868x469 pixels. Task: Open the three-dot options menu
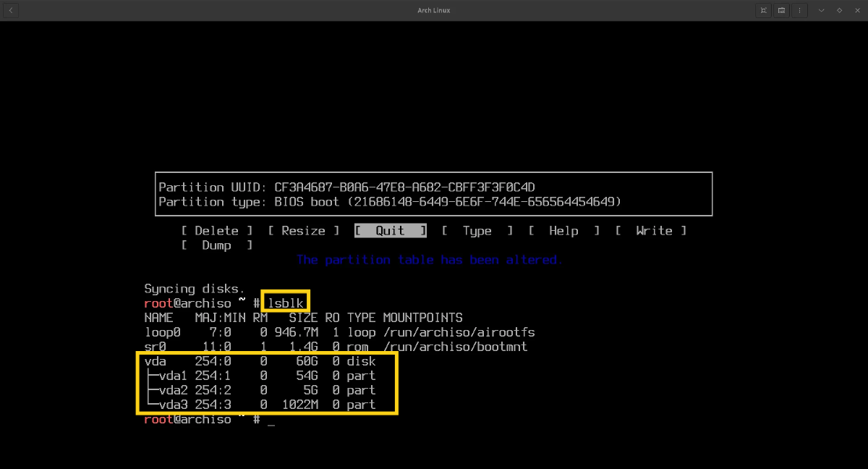(x=800, y=10)
